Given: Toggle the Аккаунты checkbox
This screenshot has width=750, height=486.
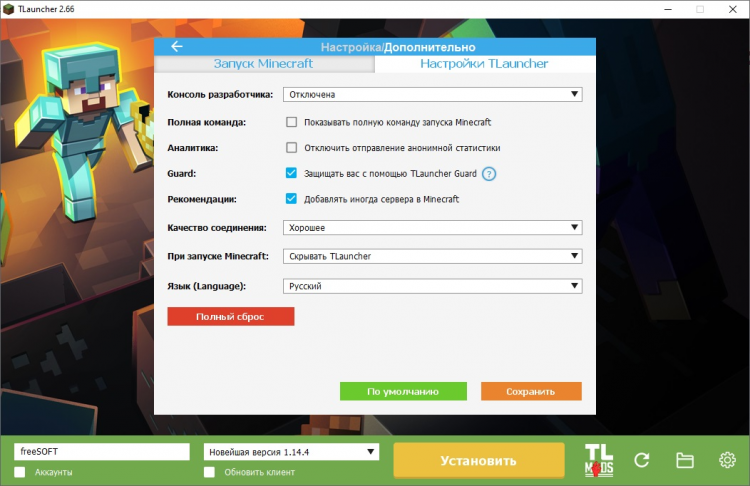Looking at the screenshot, I should tap(20, 472).
